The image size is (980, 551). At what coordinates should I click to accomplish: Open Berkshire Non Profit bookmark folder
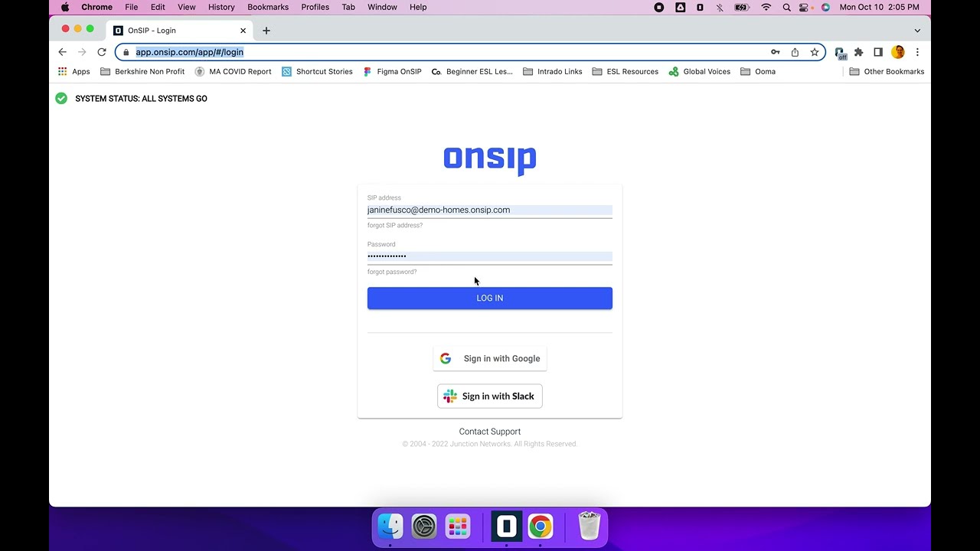(142, 71)
